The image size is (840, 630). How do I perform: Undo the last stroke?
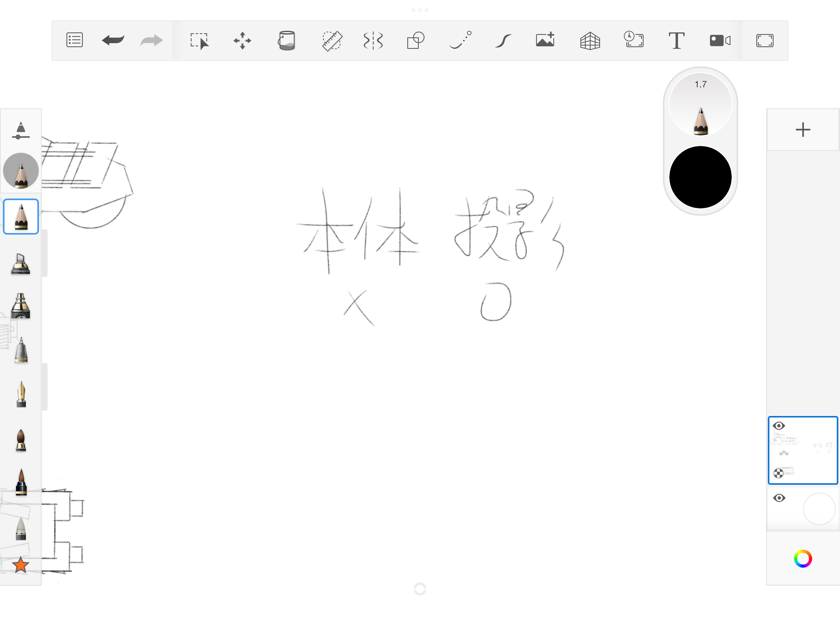pos(113,40)
